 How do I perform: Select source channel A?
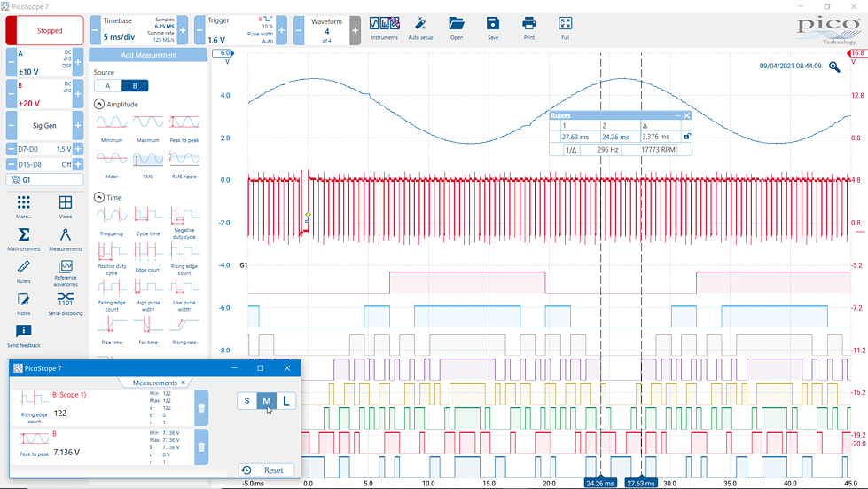click(x=107, y=86)
